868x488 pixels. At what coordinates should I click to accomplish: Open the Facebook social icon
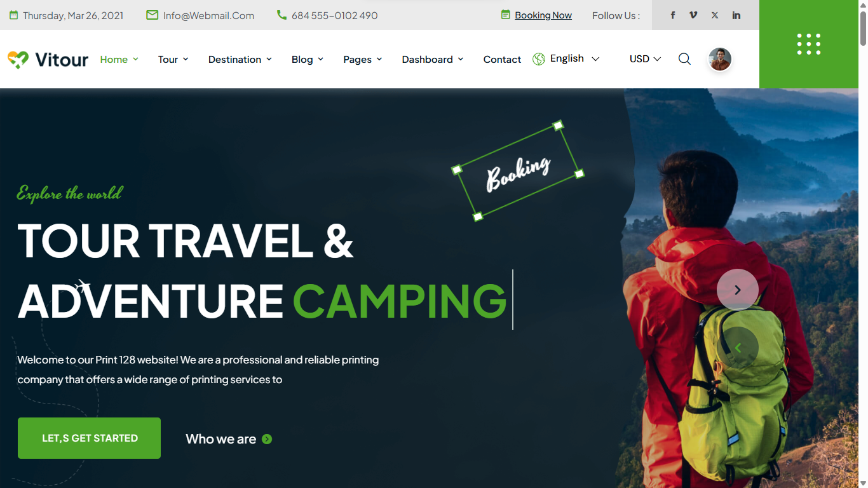coord(673,15)
